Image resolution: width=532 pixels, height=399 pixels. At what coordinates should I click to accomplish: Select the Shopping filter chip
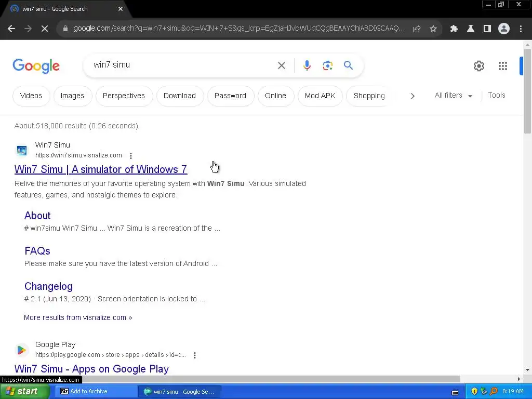369,96
